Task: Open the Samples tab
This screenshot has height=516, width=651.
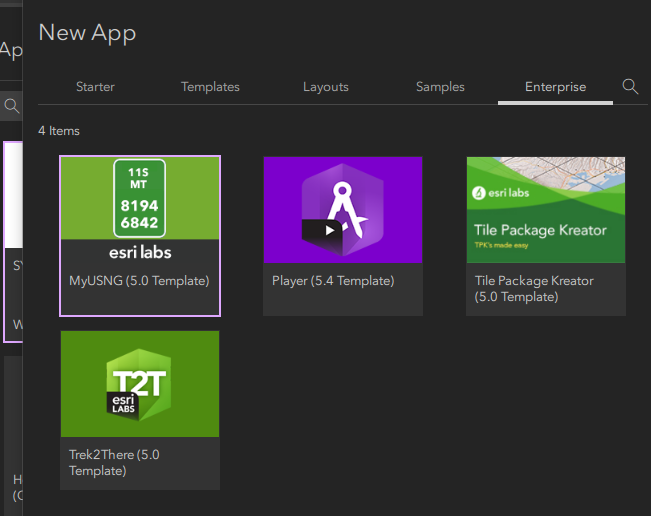Action: [440, 87]
